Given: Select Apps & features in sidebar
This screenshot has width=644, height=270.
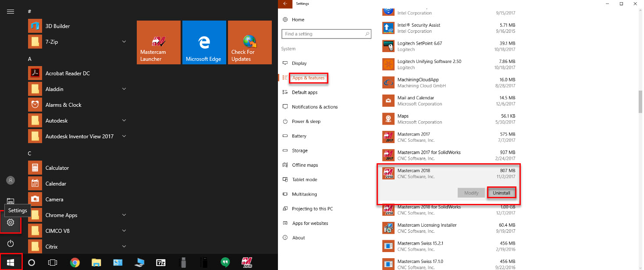Looking at the screenshot, I should point(308,78).
